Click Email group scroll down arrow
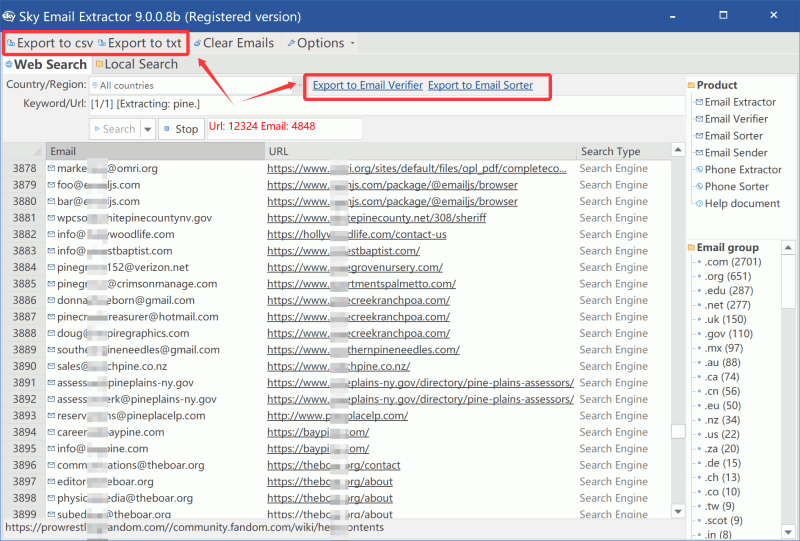This screenshot has width=800, height=541. click(x=788, y=532)
